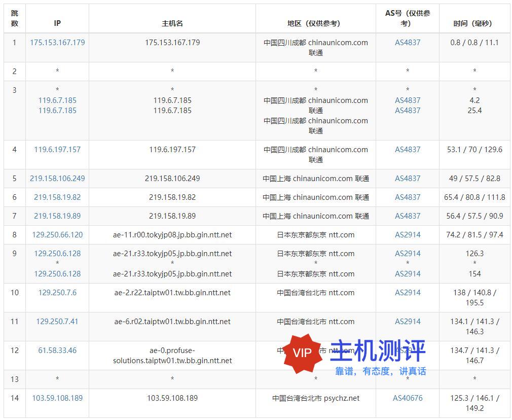Select hop number 13 cell
Image resolution: width=512 pixels, height=420 pixels.
15,379
